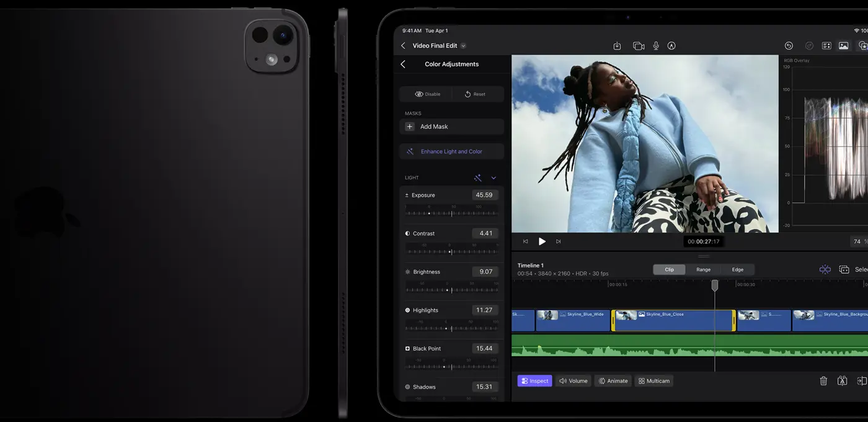Viewport: 868px width, 422px height.
Task: Toggle timeline snapping icon
Action: pyautogui.click(x=825, y=269)
